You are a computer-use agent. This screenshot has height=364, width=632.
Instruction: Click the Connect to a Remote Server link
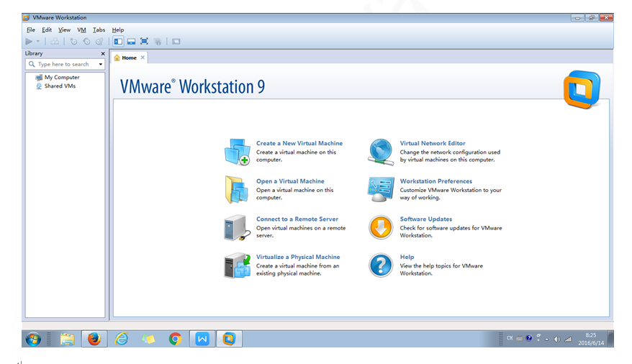(x=297, y=219)
